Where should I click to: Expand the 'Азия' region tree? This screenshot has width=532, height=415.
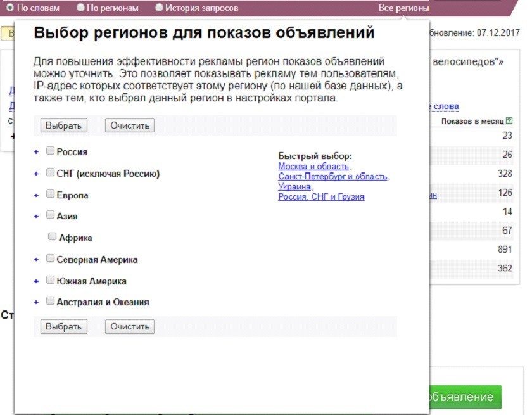[x=36, y=217]
